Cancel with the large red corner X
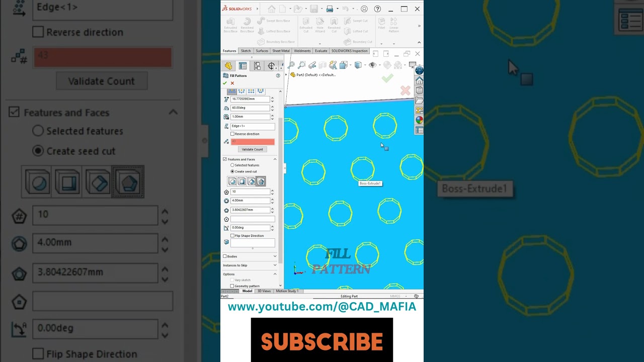 (x=405, y=90)
